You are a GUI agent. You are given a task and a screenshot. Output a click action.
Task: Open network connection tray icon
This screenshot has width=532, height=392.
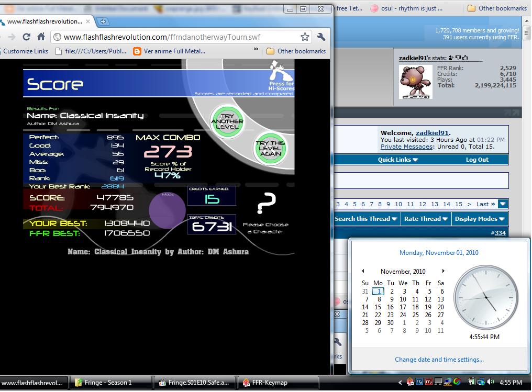(x=481, y=382)
